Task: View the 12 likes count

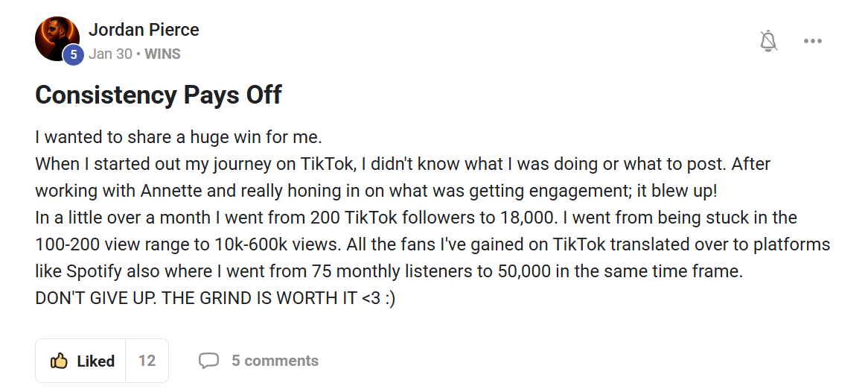Action: pos(147,361)
